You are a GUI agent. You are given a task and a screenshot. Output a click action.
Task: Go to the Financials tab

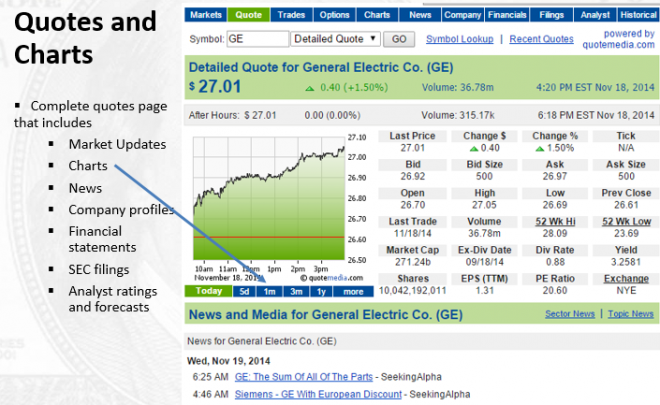tap(508, 15)
